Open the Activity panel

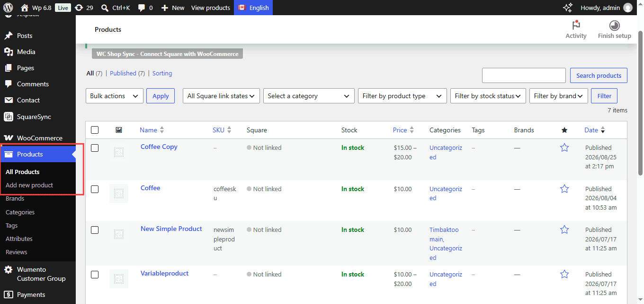(x=576, y=29)
